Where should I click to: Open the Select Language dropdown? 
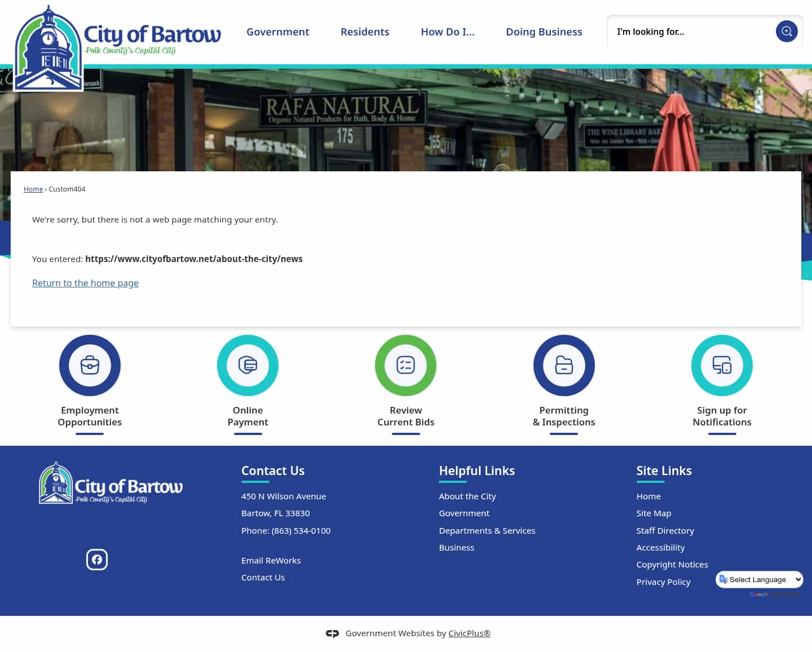[x=759, y=579]
